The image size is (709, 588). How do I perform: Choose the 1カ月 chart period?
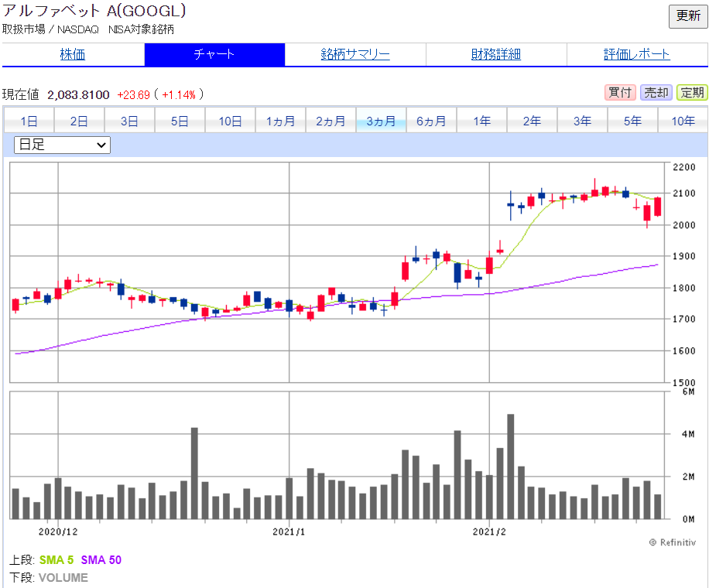coord(280,121)
